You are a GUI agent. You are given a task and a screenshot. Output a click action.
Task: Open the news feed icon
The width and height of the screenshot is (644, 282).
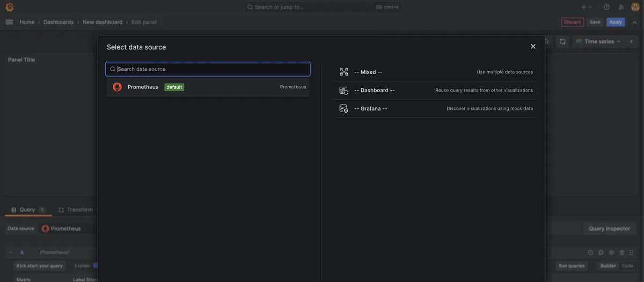(x=621, y=7)
